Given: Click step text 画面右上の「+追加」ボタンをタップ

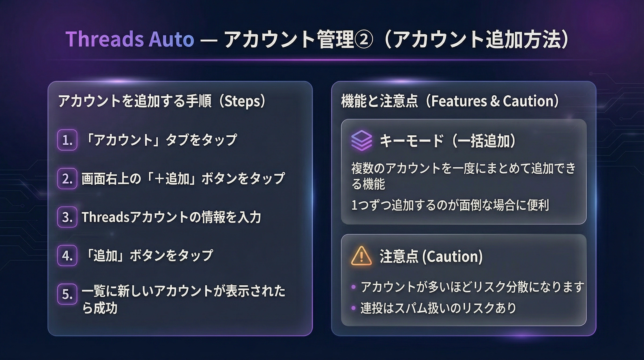Looking at the screenshot, I should click(x=183, y=179).
